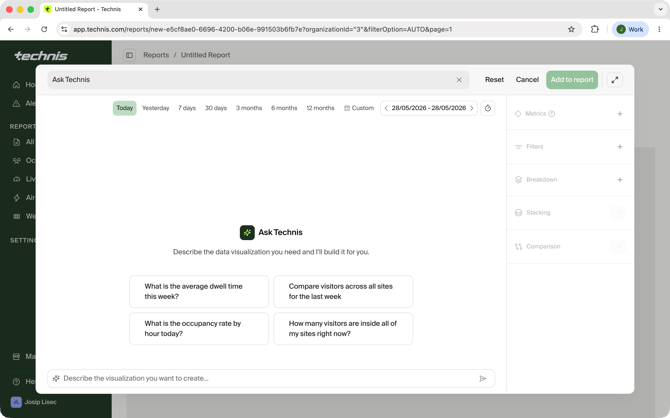
Task: Click the Filters section label
Action: click(535, 147)
